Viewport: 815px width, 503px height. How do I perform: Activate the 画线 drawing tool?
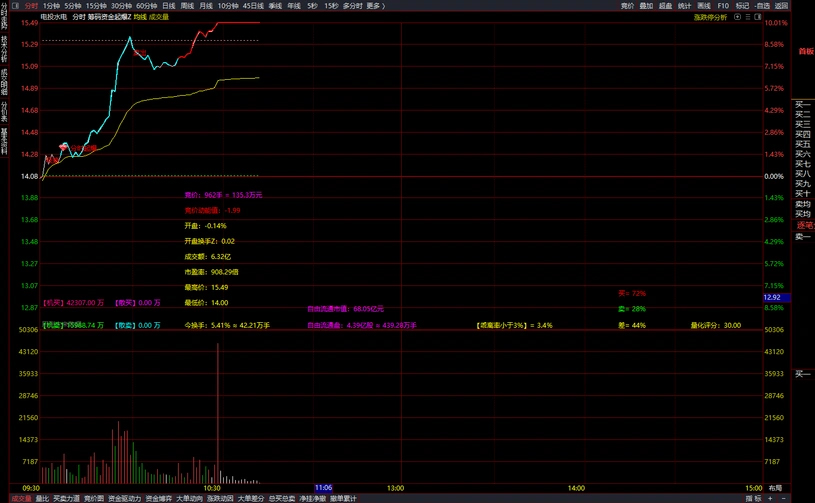[x=704, y=6]
